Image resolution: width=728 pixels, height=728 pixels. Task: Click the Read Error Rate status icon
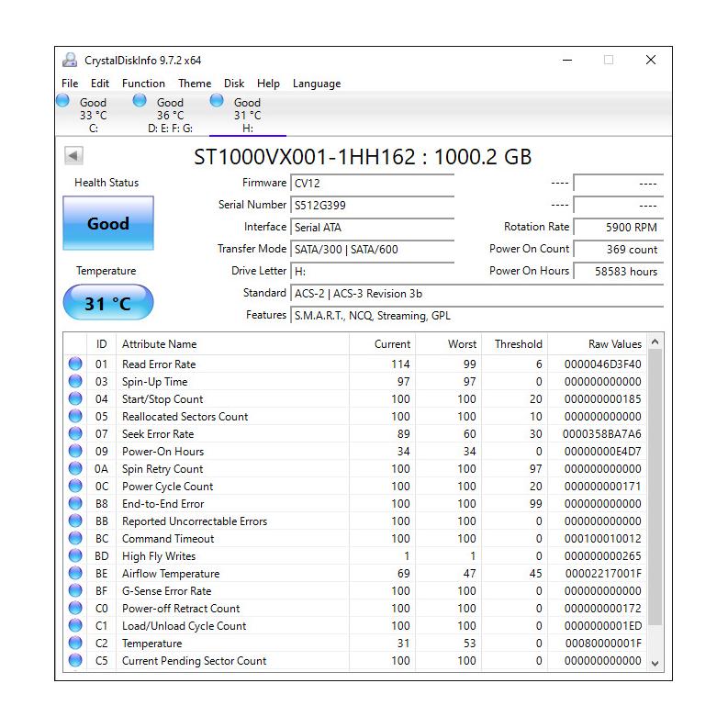coord(75,364)
